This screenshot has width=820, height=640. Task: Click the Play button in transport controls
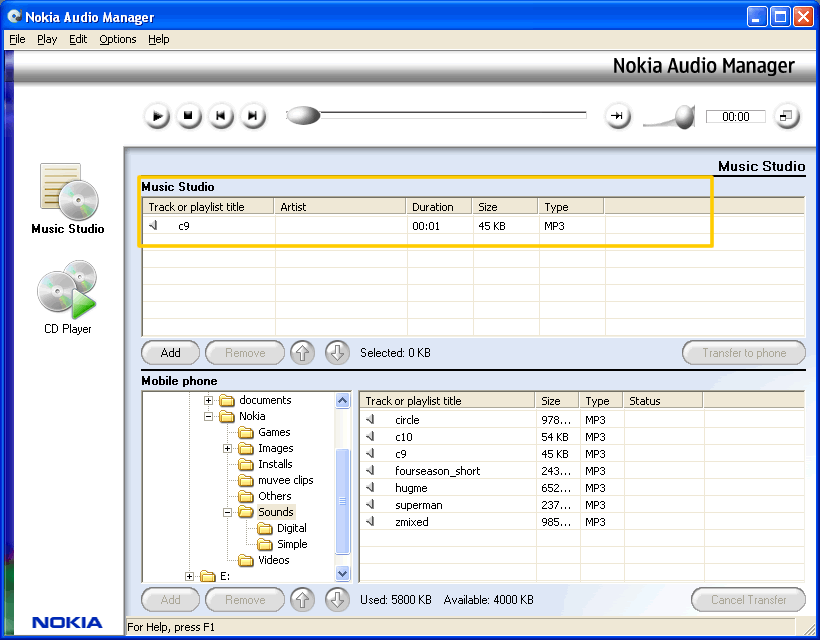pos(157,116)
